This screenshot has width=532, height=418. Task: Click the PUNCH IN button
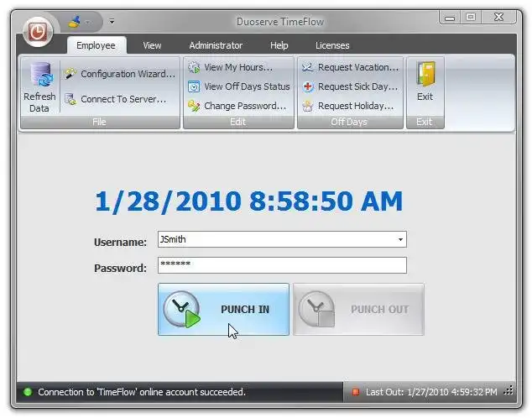[x=223, y=310]
